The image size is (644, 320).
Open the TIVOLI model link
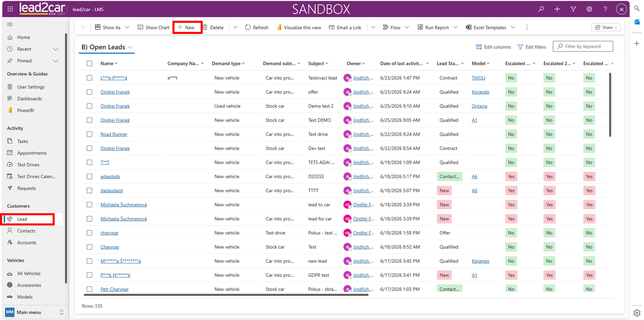[479, 78]
